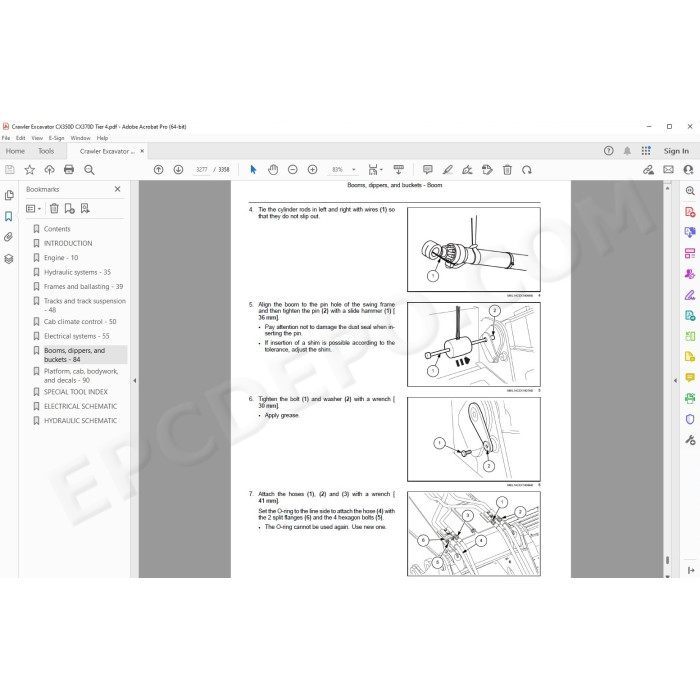Delete selected bookmark trash icon
The height and width of the screenshot is (700, 700).
coord(54,208)
